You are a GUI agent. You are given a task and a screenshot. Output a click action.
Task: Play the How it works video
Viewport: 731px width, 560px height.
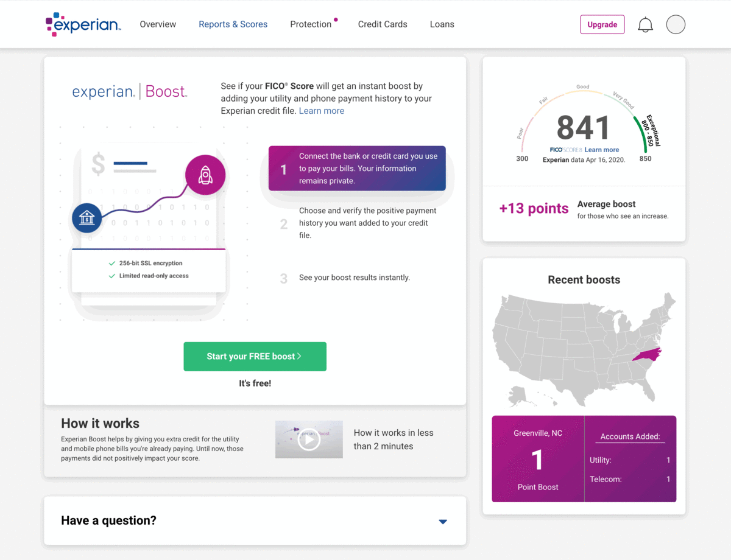(x=309, y=439)
